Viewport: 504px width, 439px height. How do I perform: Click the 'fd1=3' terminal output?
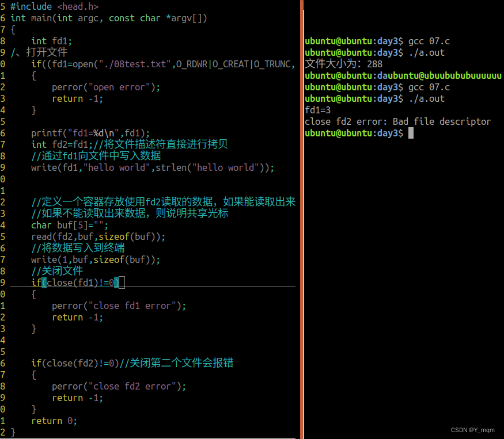pyautogui.click(x=317, y=110)
